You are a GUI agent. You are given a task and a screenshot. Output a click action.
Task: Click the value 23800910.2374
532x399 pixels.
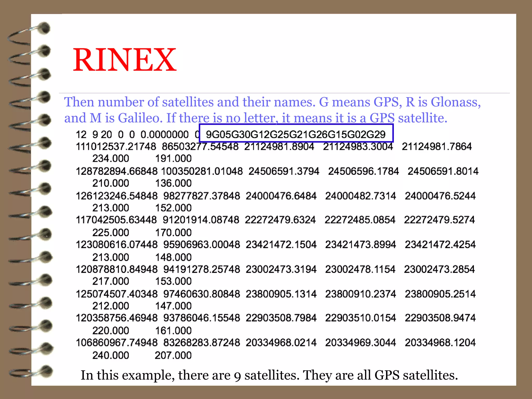click(x=361, y=294)
